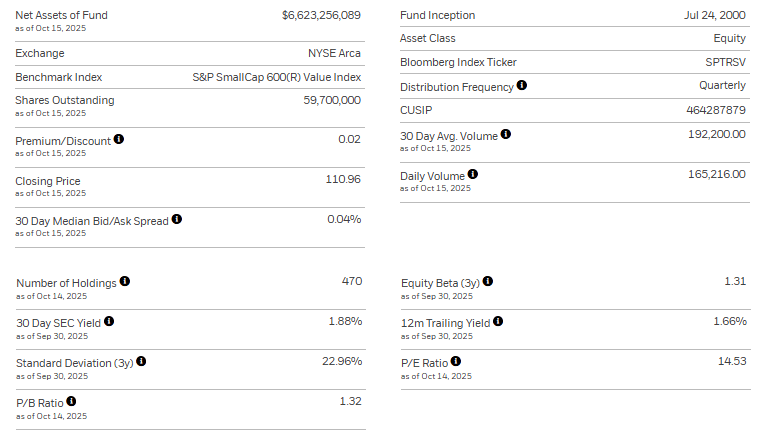Click the Fund Inception date Jul 24, 2000

(x=714, y=15)
